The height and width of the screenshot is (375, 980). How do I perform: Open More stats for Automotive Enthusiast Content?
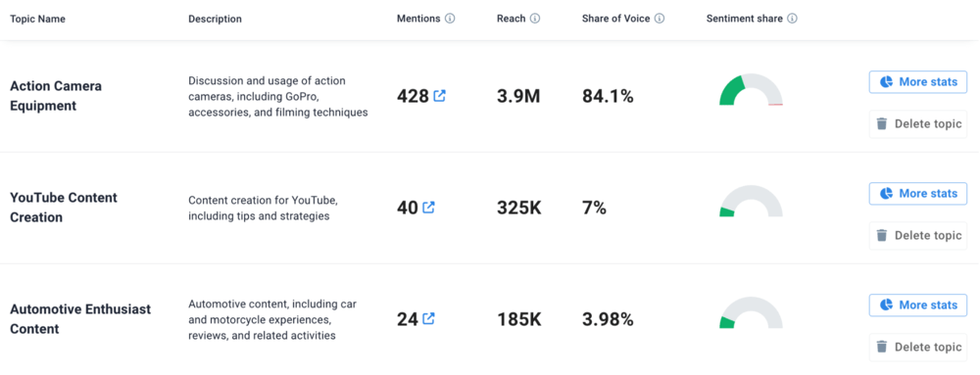tap(918, 305)
